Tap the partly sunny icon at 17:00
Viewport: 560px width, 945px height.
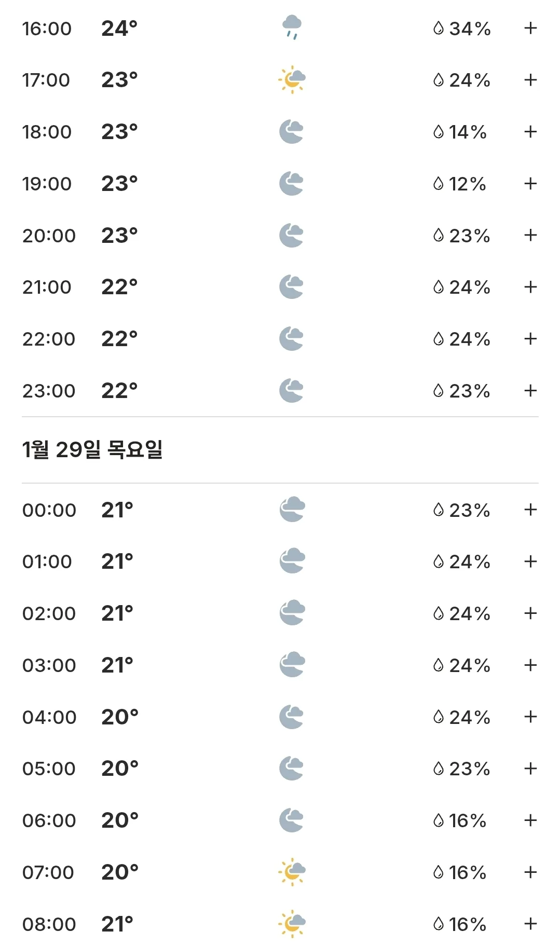[x=292, y=80]
